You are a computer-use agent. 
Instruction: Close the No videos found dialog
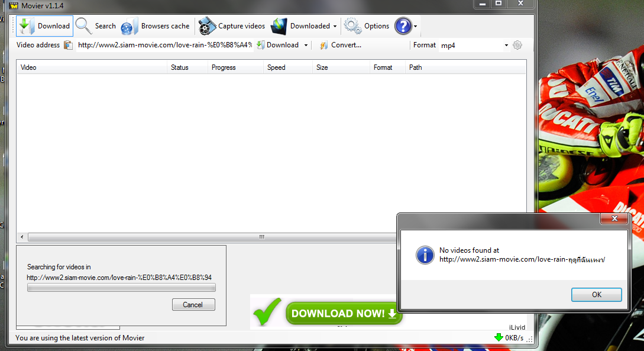coord(614,218)
